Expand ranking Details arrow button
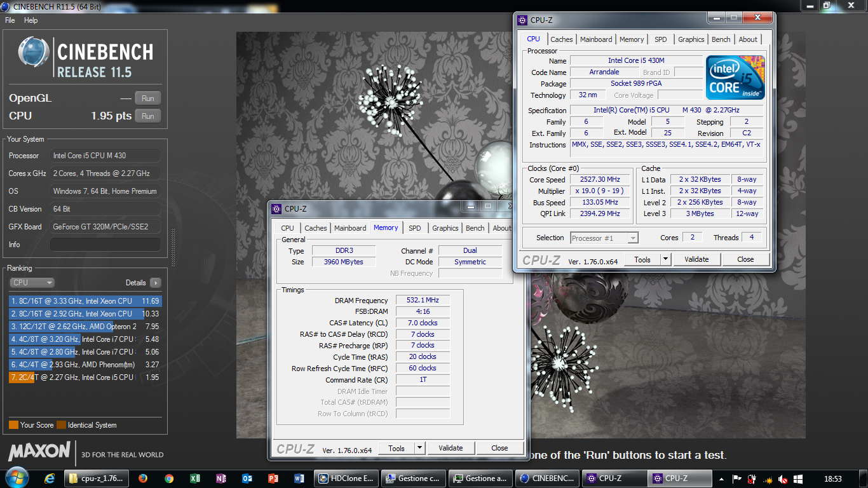Screen dimensions: 868x488 156,283
